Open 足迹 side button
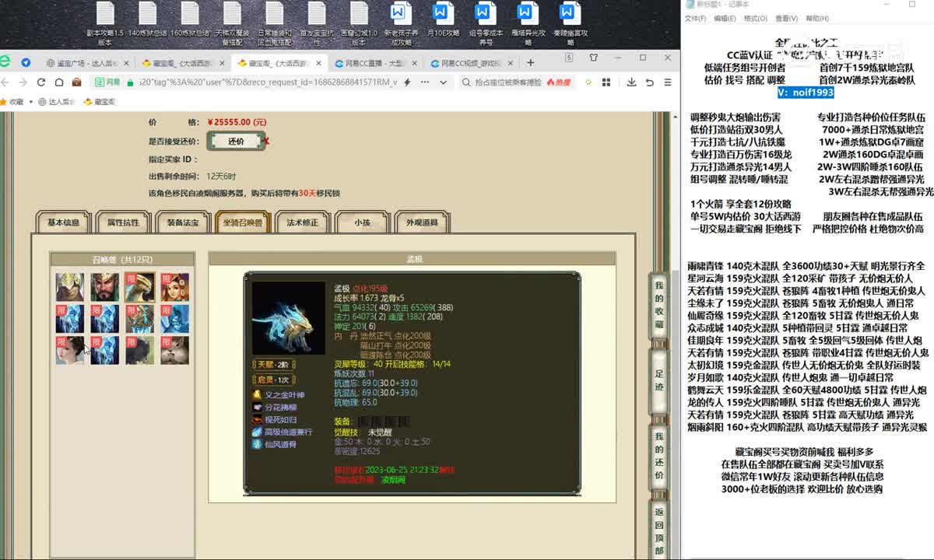934x560 pixels. (659, 379)
